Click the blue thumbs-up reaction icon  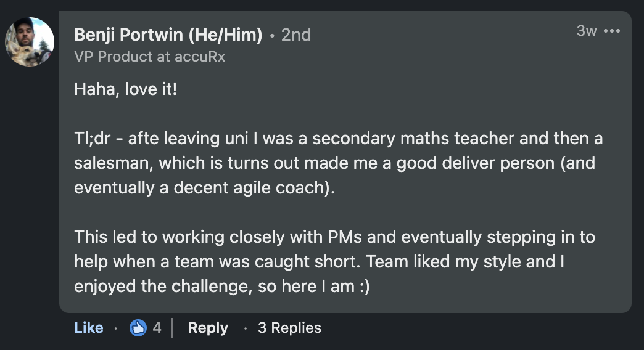138,328
